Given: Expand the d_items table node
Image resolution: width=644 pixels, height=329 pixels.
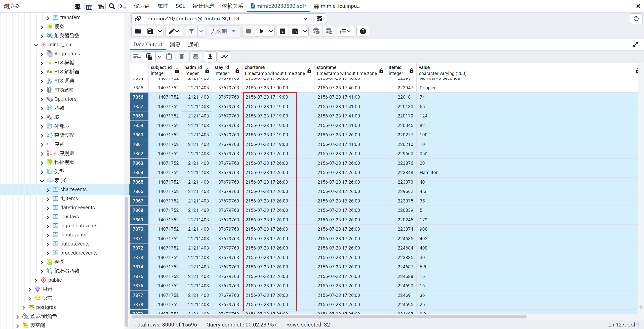Looking at the screenshot, I should point(48,199).
